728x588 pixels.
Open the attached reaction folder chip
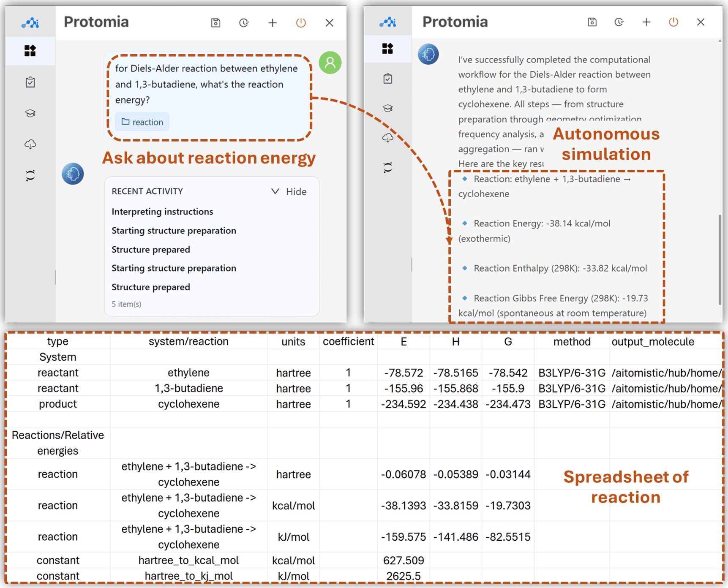pos(142,122)
